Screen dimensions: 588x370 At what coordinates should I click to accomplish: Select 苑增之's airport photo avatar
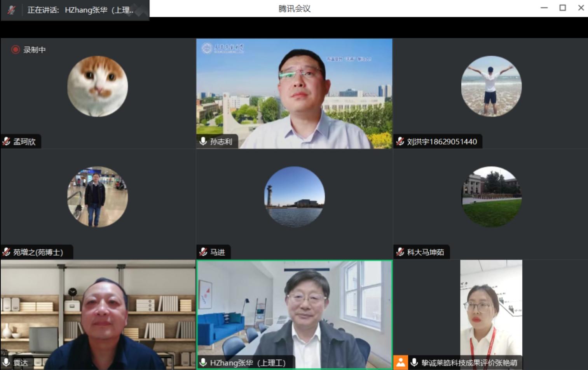click(98, 197)
